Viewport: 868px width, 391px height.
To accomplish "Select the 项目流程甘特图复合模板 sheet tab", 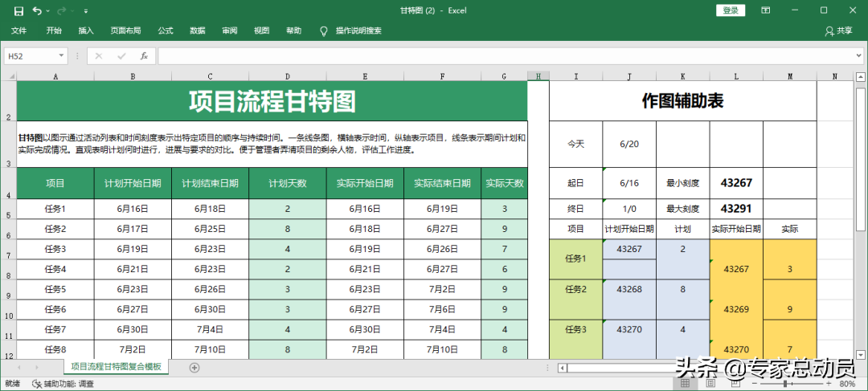I will [x=117, y=367].
